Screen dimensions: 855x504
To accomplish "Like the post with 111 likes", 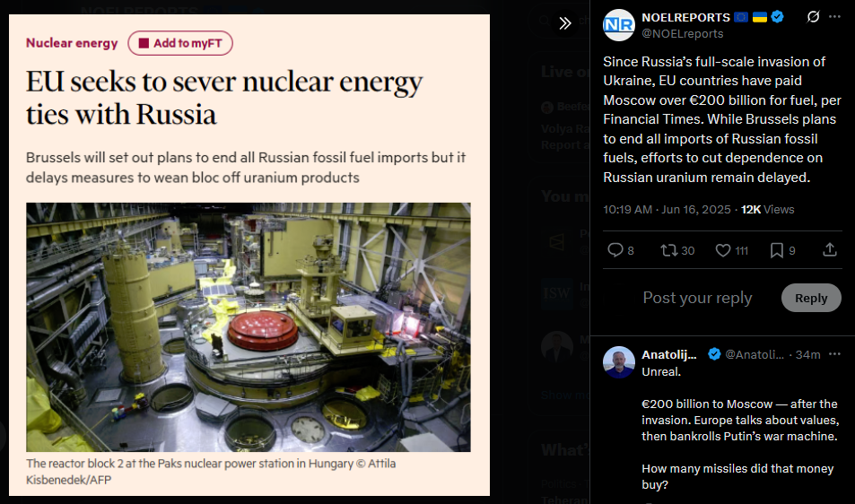I will [x=732, y=250].
